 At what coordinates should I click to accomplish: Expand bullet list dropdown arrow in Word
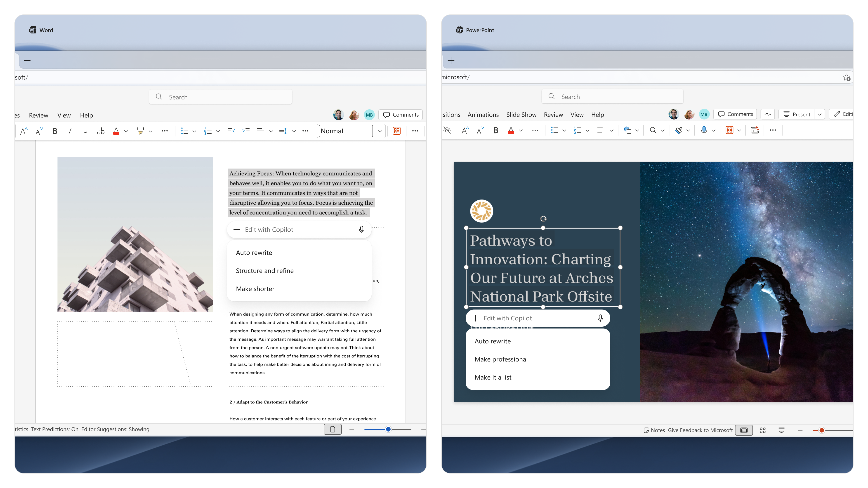tap(194, 131)
